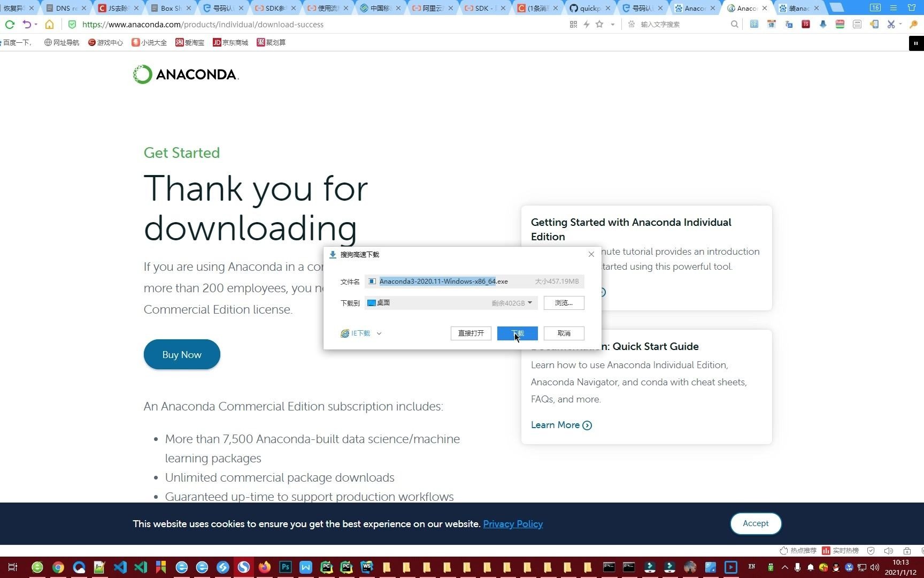
Task: Switch to the DNS tab
Action: pyautogui.click(x=66, y=8)
